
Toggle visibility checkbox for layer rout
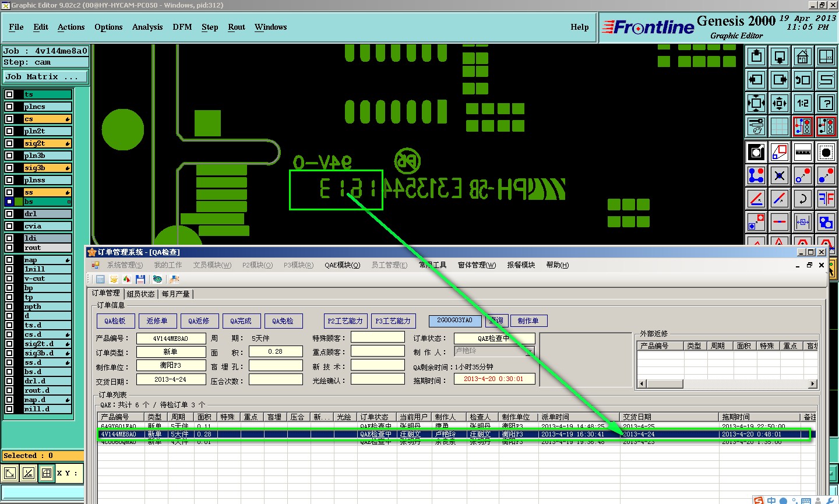tap(9, 248)
